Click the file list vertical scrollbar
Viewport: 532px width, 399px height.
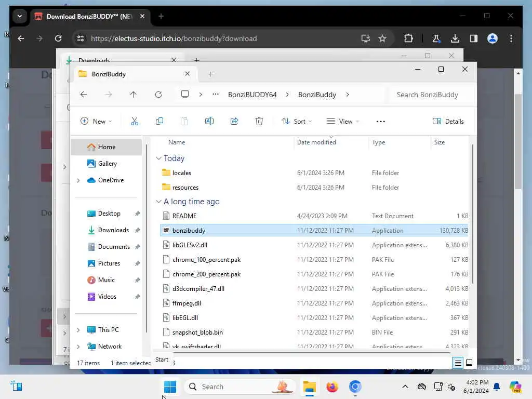[472, 214]
